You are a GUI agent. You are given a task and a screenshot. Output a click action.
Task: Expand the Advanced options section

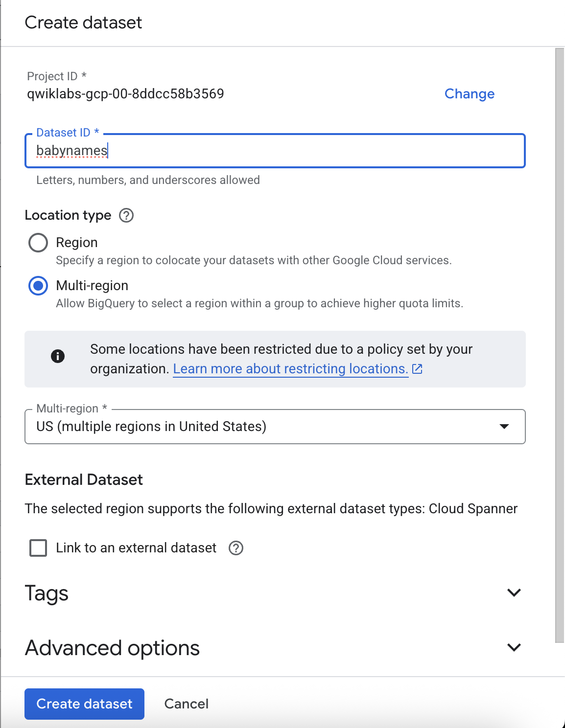click(514, 647)
